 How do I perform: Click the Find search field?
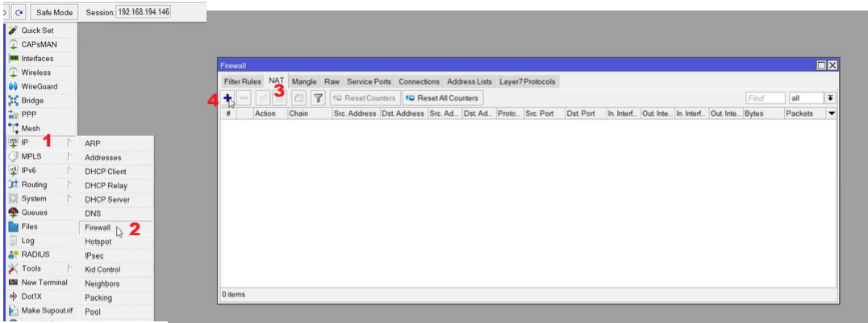tap(765, 98)
